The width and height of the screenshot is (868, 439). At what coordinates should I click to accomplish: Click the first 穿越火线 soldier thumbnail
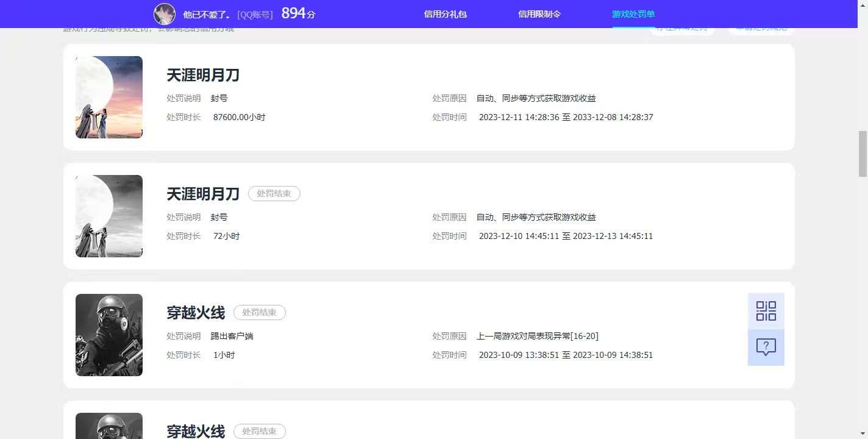coord(109,335)
